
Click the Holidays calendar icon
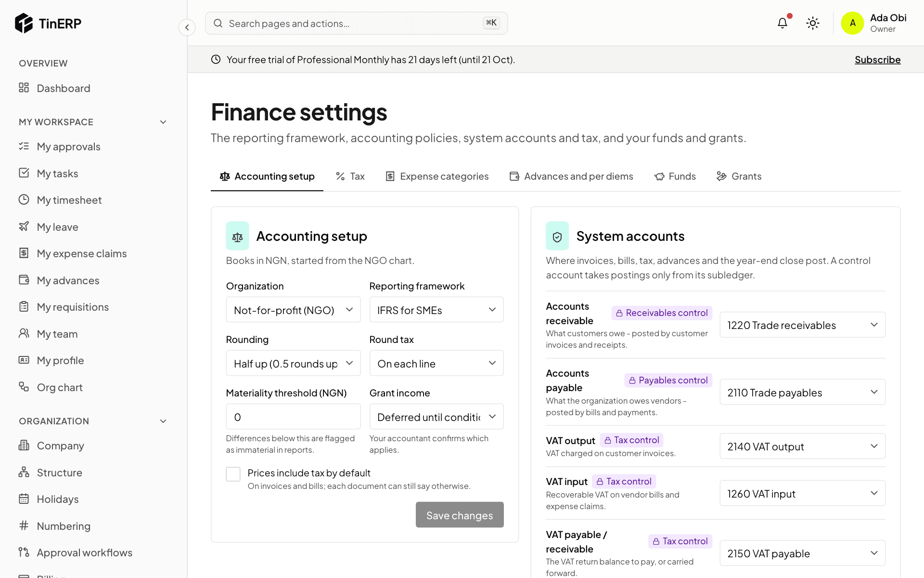[x=24, y=499]
